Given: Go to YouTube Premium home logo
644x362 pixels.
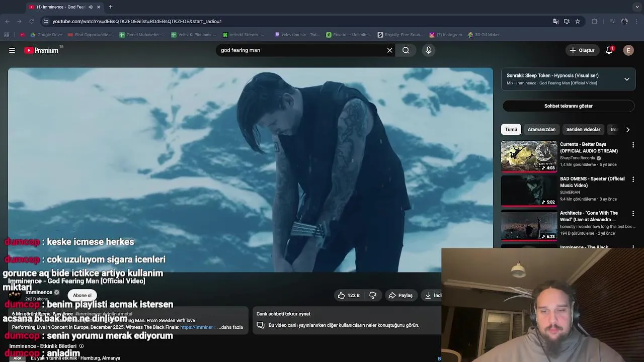Looking at the screenshot, I should (42, 50).
